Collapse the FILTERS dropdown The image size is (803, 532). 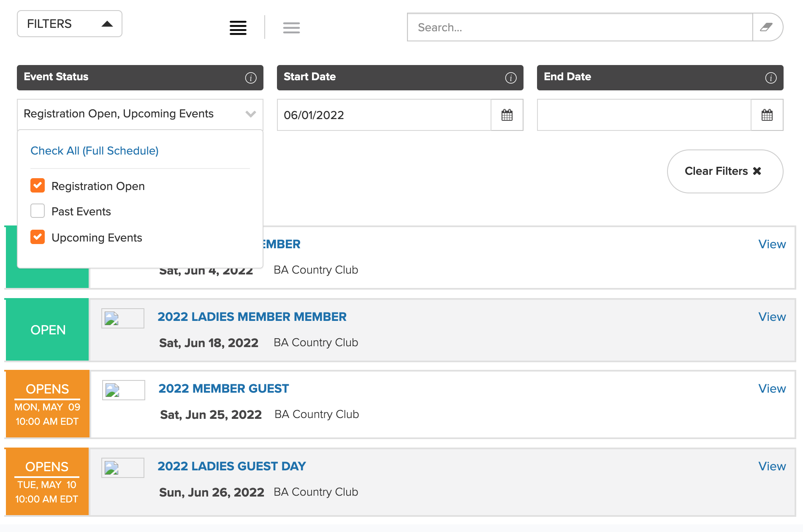click(70, 24)
